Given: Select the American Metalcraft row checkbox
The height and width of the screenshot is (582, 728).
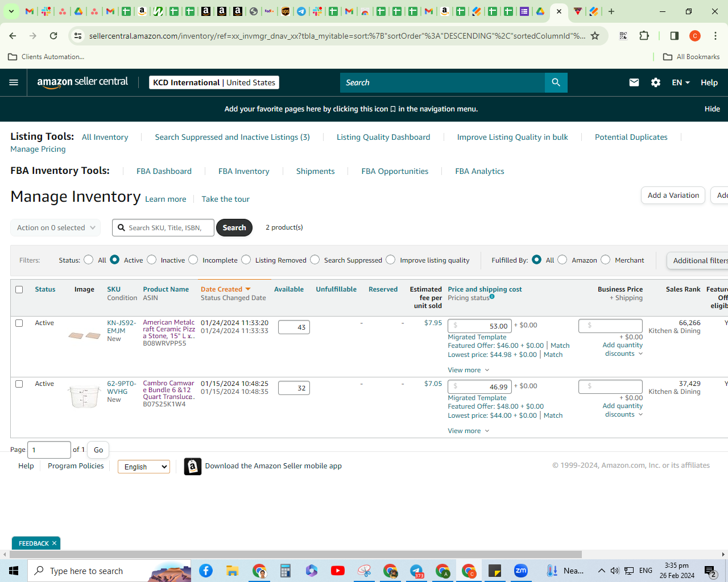Looking at the screenshot, I should pyautogui.click(x=19, y=323).
